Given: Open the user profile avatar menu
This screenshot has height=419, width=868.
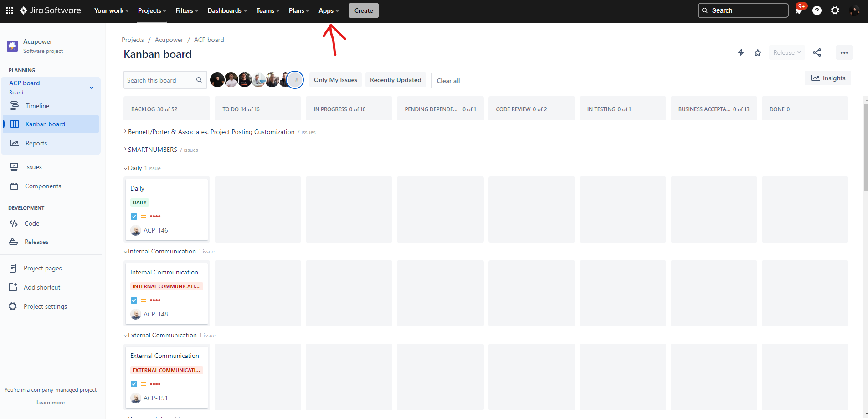Looking at the screenshot, I should [x=854, y=10].
